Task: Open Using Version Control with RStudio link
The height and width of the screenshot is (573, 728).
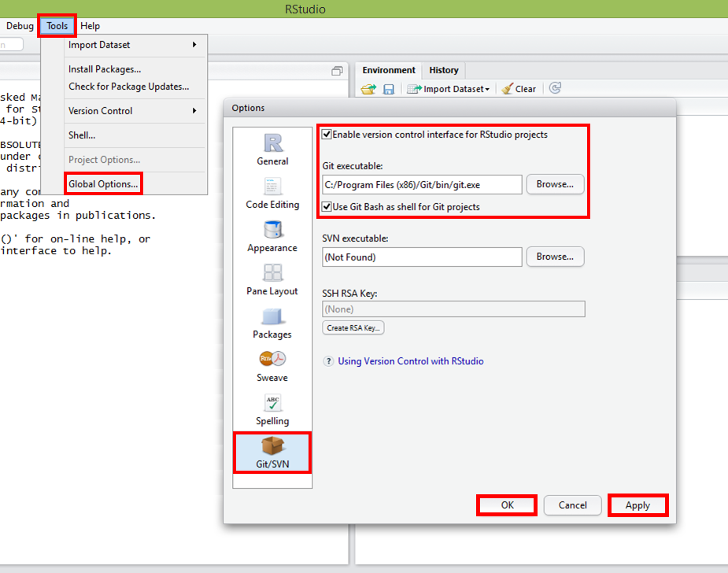Action: (x=410, y=361)
